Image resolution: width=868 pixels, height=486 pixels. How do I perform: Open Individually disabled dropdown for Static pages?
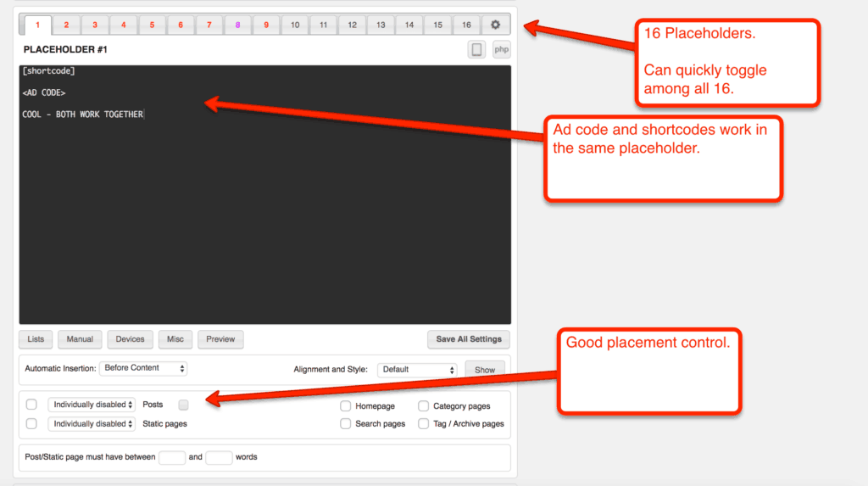coord(92,424)
